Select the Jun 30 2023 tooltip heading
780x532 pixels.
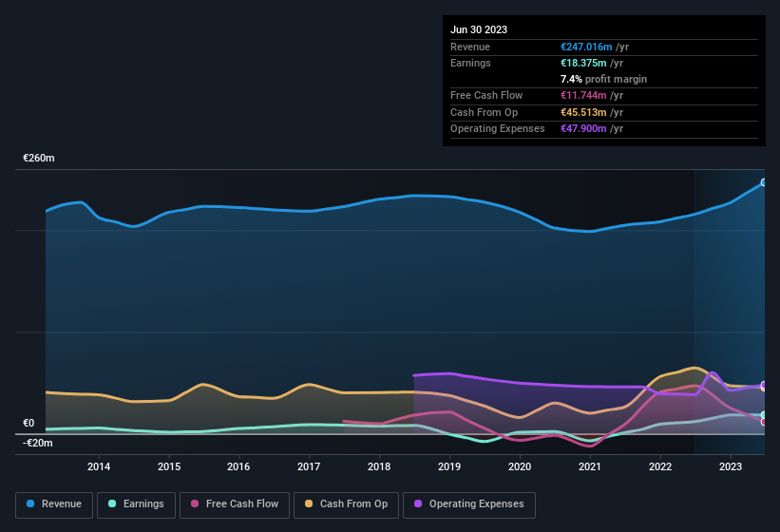point(479,29)
